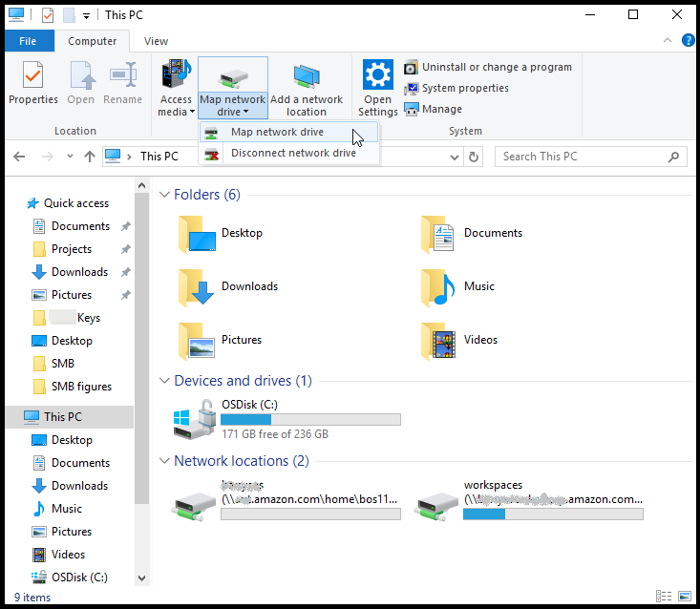The image size is (700, 609).
Task: Collapse the Folders (6) group
Action: coord(163,195)
